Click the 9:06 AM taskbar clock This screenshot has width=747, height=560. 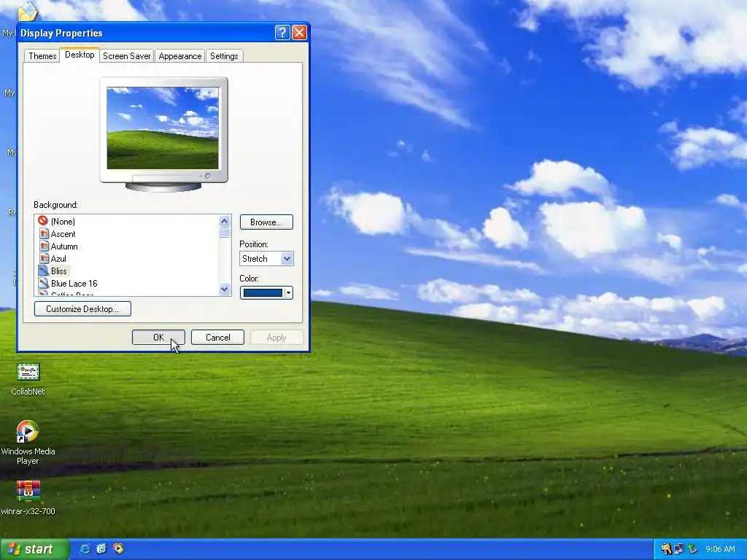720,549
